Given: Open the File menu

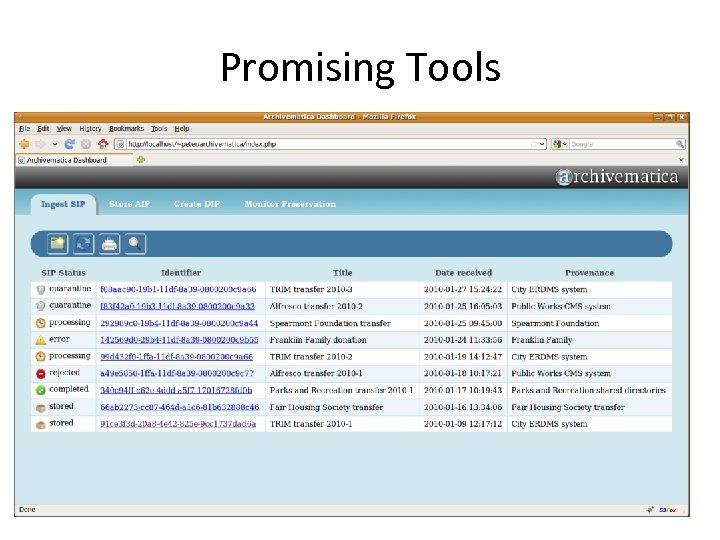Looking at the screenshot, I should pyautogui.click(x=24, y=129).
